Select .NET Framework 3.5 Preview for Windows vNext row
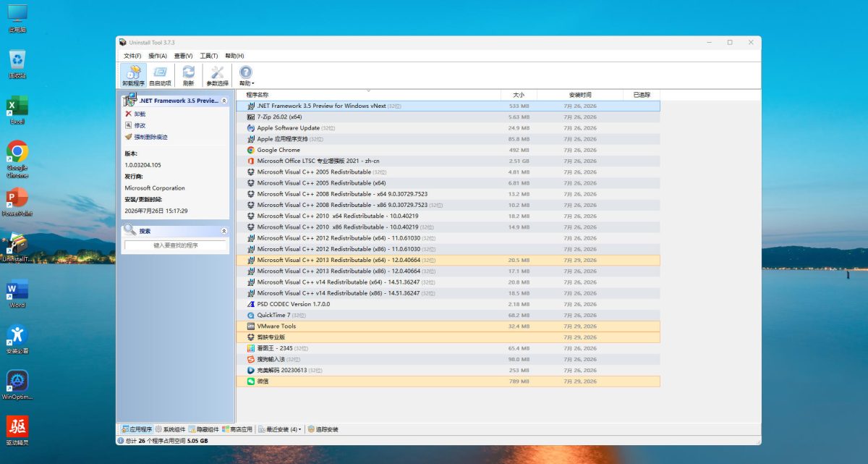Viewport: 868px width, 464px height. point(448,106)
